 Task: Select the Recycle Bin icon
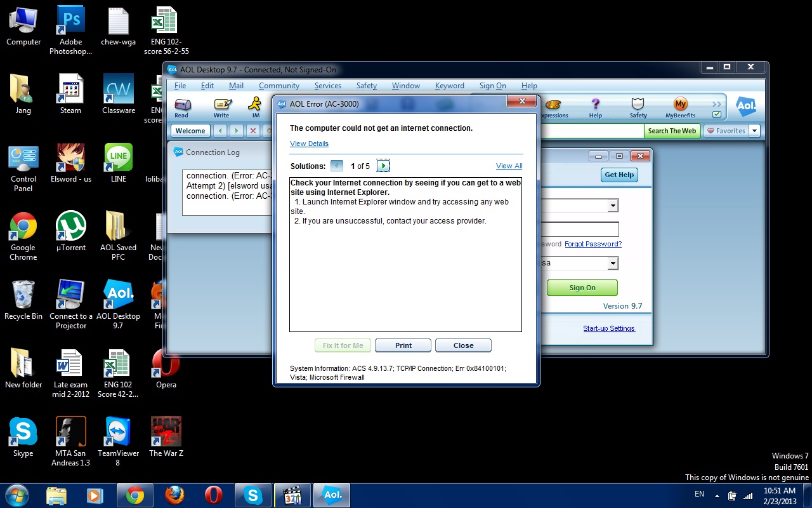point(23,300)
